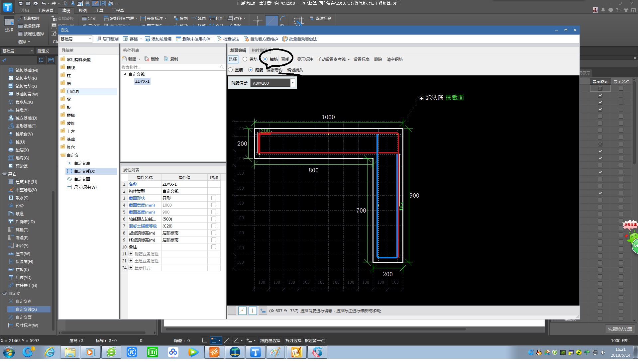Open the 工程量 ribbon tab
Image resolution: width=638 pixels, height=364 pixels.
[x=118, y=11]
